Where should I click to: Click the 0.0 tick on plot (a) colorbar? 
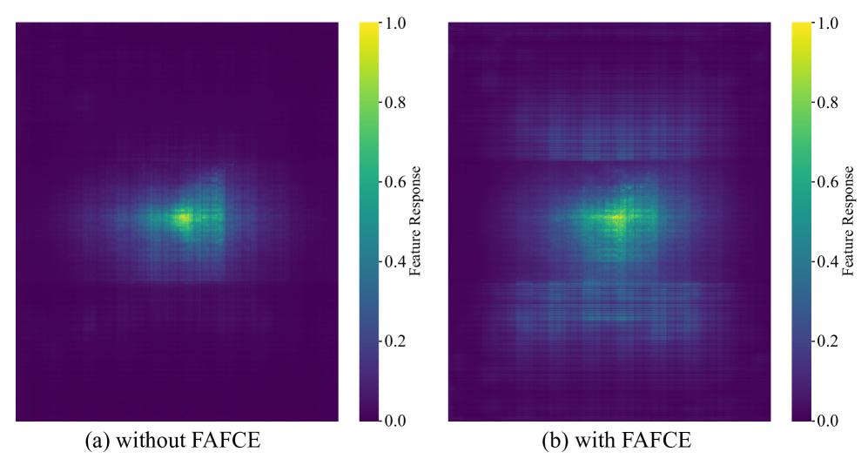395,421
